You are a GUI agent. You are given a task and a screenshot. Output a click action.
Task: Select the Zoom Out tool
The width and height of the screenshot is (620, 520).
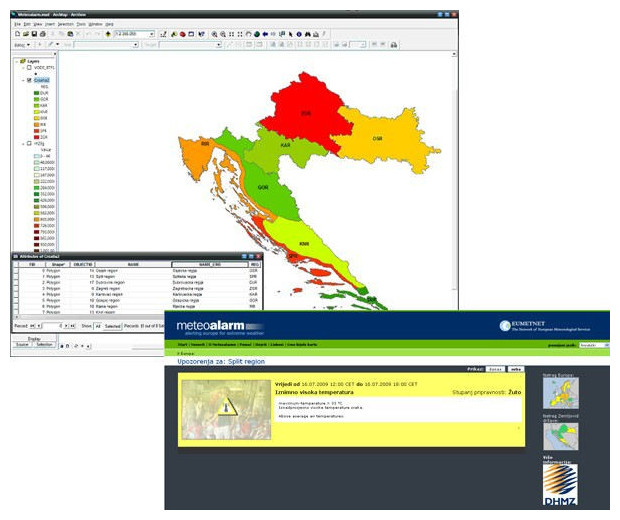(223, 34)
